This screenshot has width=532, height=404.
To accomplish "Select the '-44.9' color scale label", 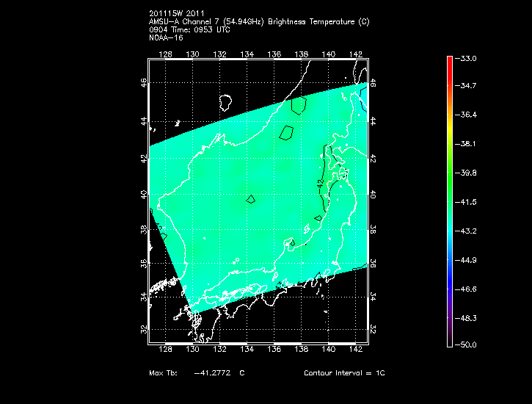I will click(465, 260).
